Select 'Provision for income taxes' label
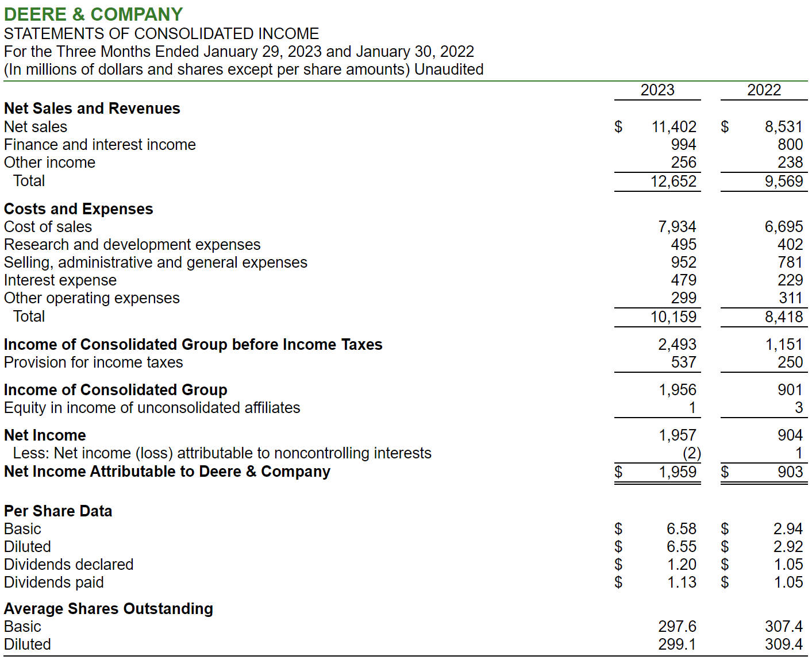Screen dimensions: 812x660 pos(94,362)
